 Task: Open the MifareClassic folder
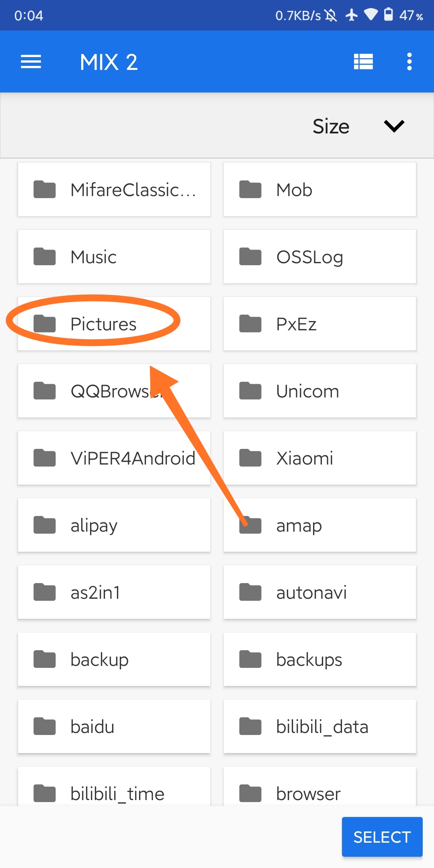pyautogui.click(x=114, y=190)
